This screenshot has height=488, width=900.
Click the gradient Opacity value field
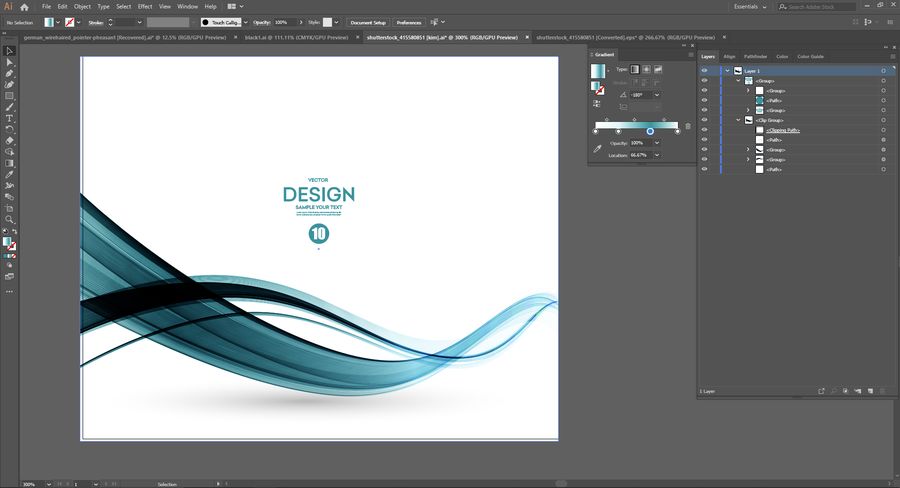pos(638,143)
